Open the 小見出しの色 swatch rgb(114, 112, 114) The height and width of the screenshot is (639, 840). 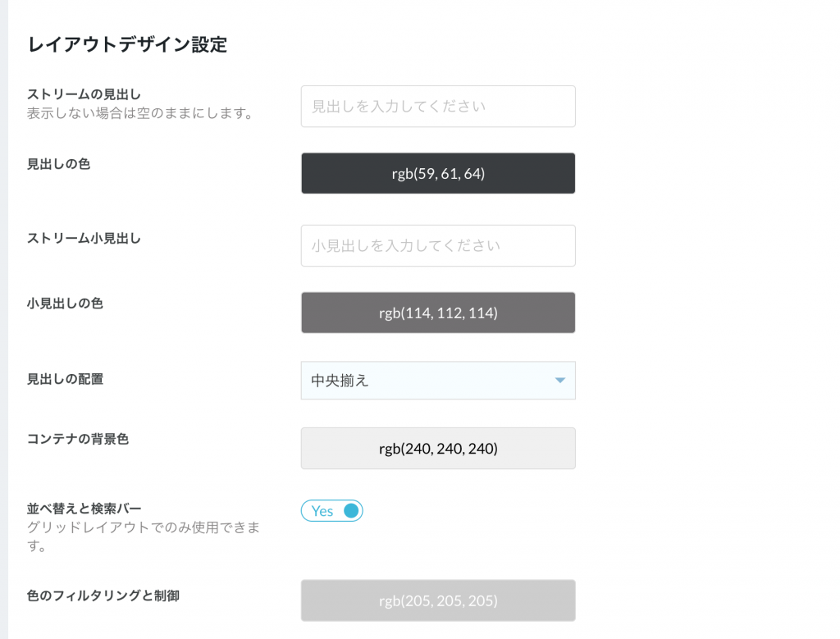(x=438, y=313)
